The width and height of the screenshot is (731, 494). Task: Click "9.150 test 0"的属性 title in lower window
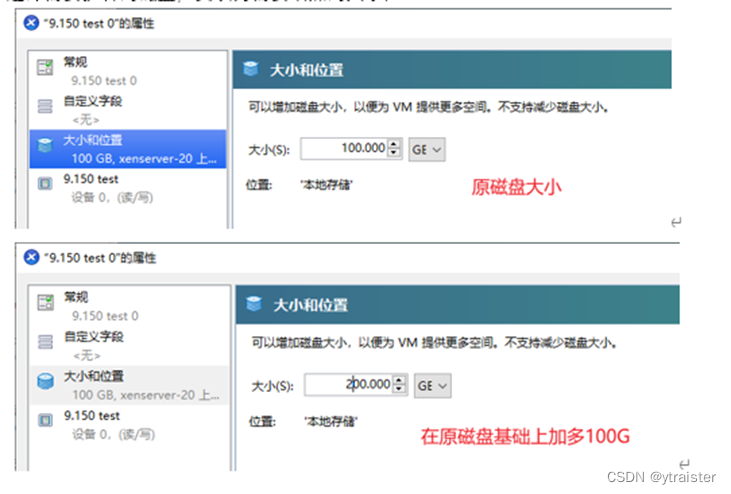(x=100, y=258)
